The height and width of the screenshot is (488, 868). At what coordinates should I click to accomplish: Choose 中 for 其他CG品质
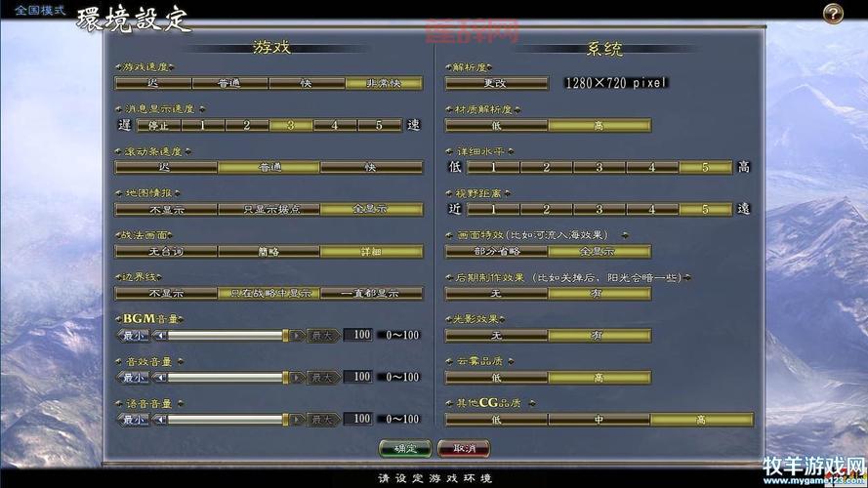(599, 420)
